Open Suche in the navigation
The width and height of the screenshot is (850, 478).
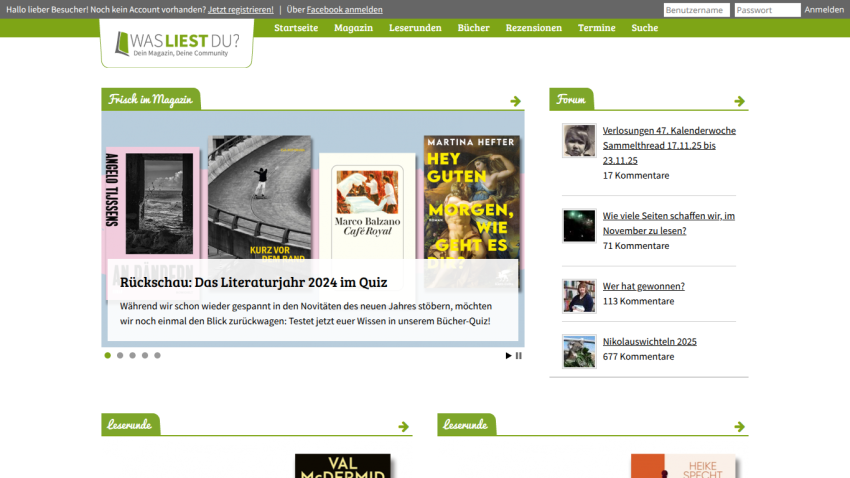[645, 28]
